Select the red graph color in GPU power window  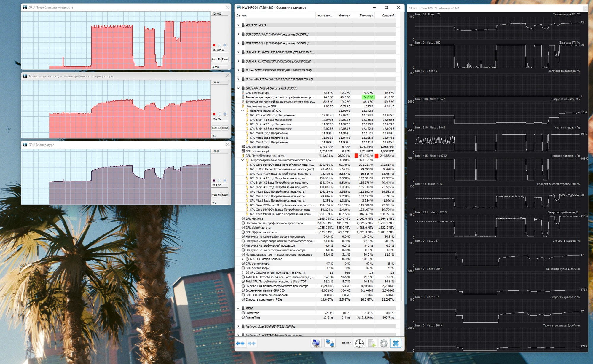tap(214, 45)
